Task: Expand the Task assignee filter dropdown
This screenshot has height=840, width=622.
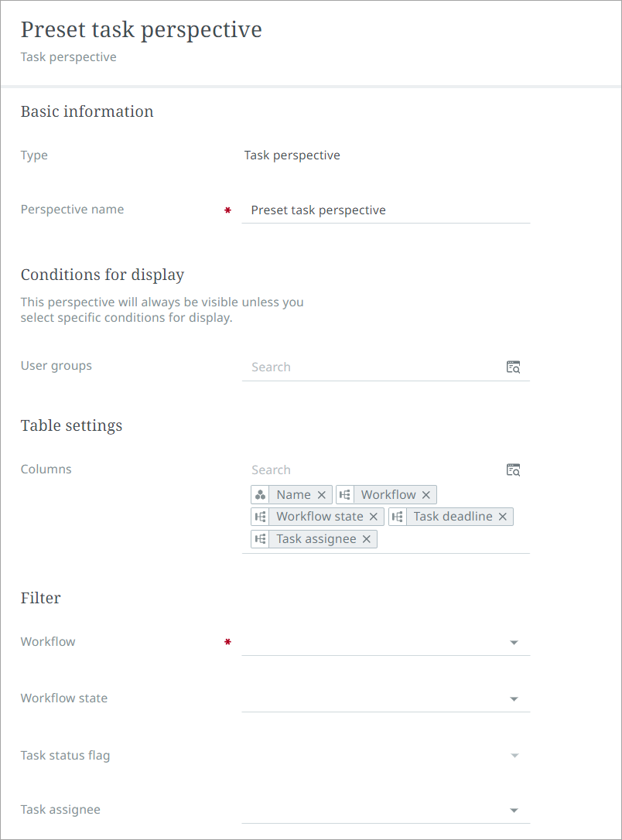Action: point(514,811)
